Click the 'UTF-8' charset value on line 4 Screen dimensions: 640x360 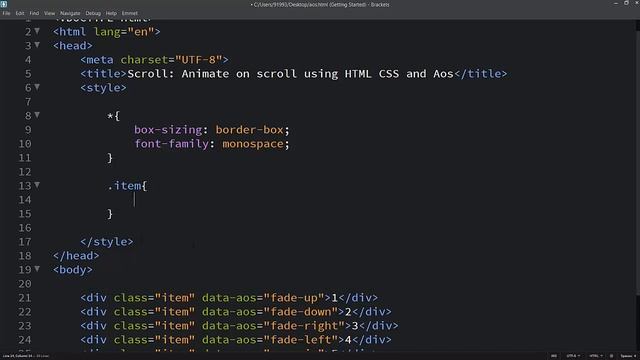198,60
